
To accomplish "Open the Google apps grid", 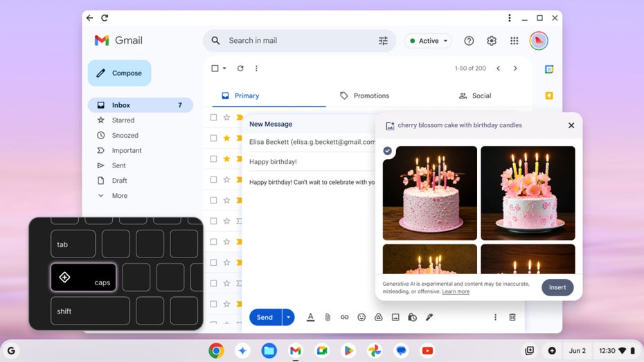I will click(515, 41).
